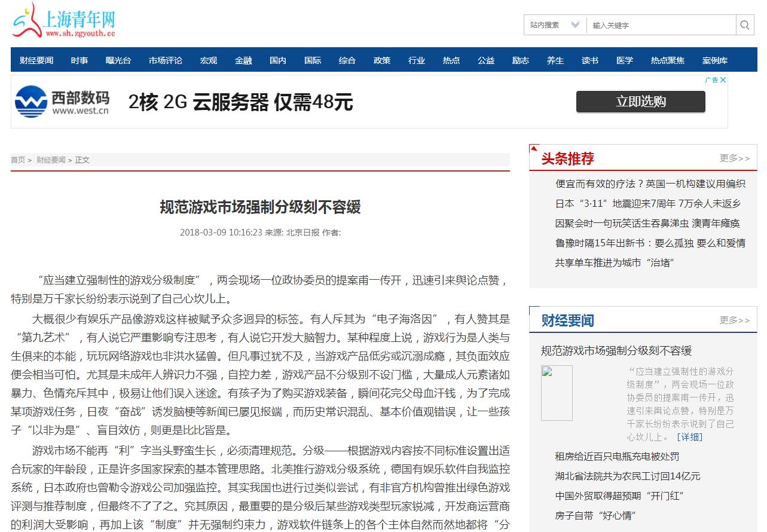Open headline 鲁豫时隔15年出新书
The width and height of the screenshot is (767, 532).
650,243
